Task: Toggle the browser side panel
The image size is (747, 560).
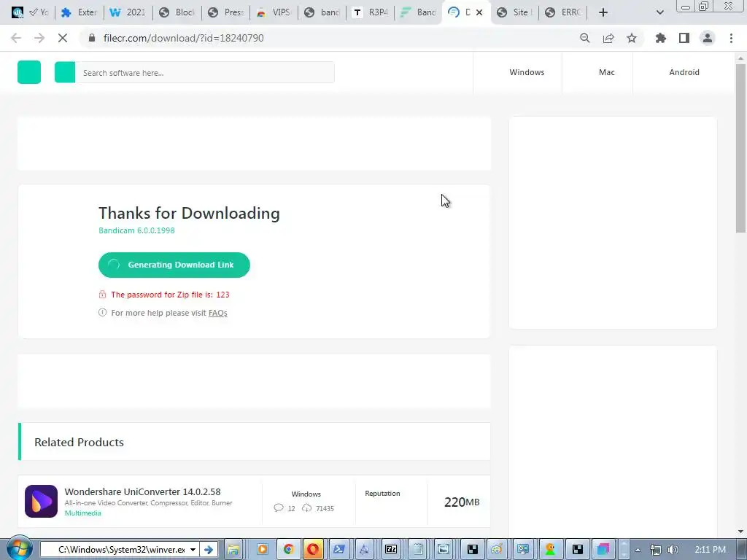Action: pos(684,38)
